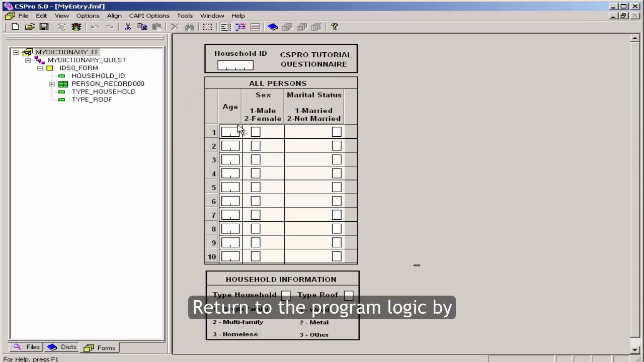The image size is (644, 362).
Task: Select the Forms tab
Action: [100, 348]
